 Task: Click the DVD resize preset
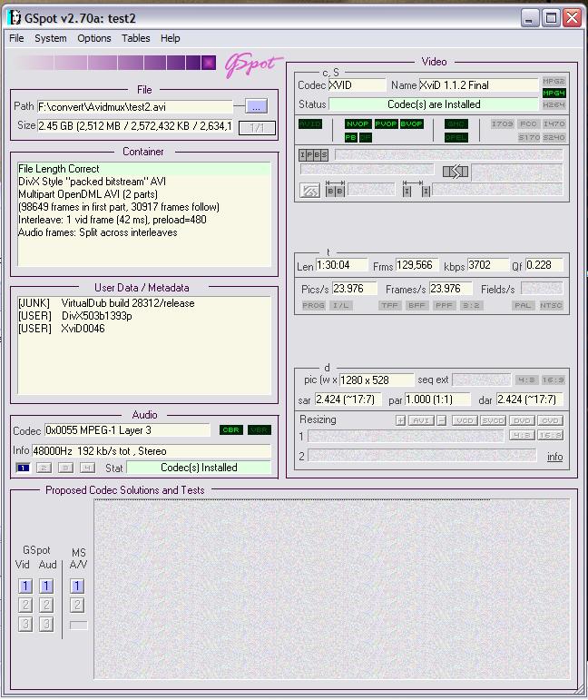point(522,420)
